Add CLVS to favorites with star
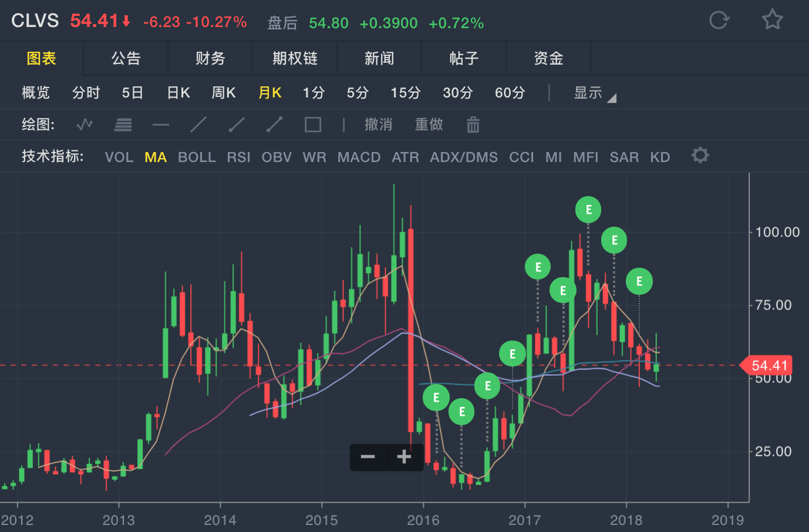The height and width of the screenshot is (532, 809). click(x=773, y=20)
